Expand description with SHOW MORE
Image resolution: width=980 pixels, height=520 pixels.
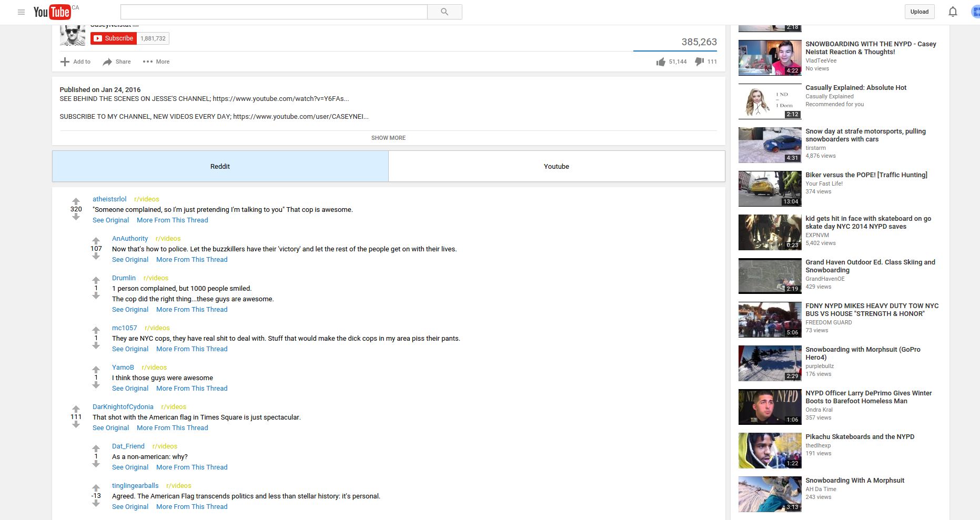pos(388,138)
